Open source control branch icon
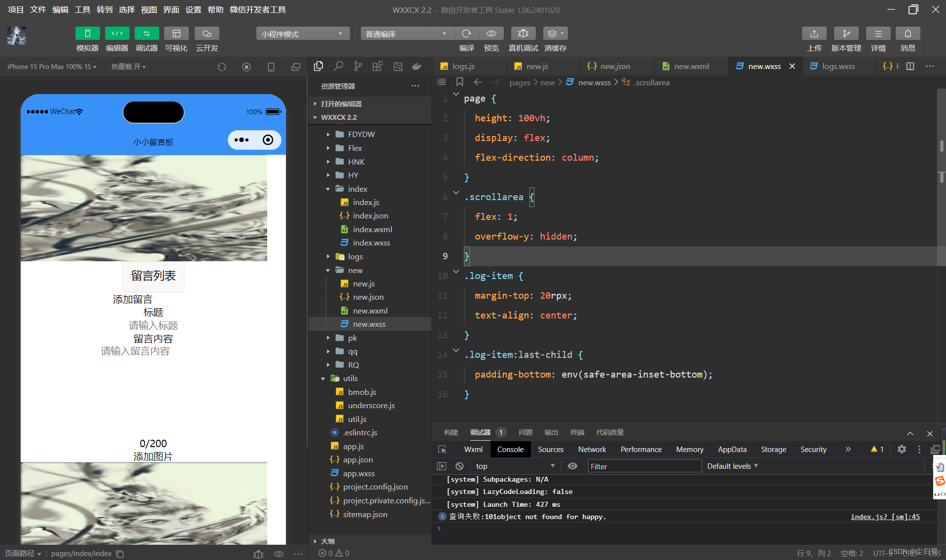The height and width of the screenshot is (560, 946). coord(358,66)
